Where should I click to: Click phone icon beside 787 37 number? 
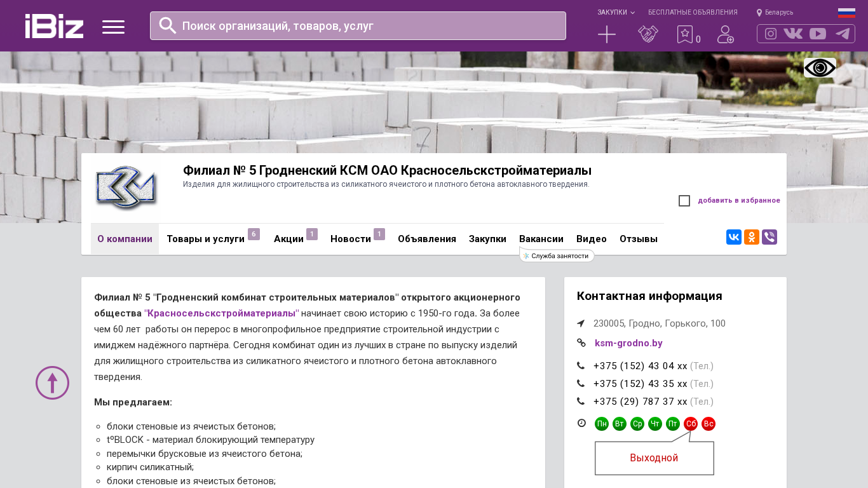tap(581, 402)
